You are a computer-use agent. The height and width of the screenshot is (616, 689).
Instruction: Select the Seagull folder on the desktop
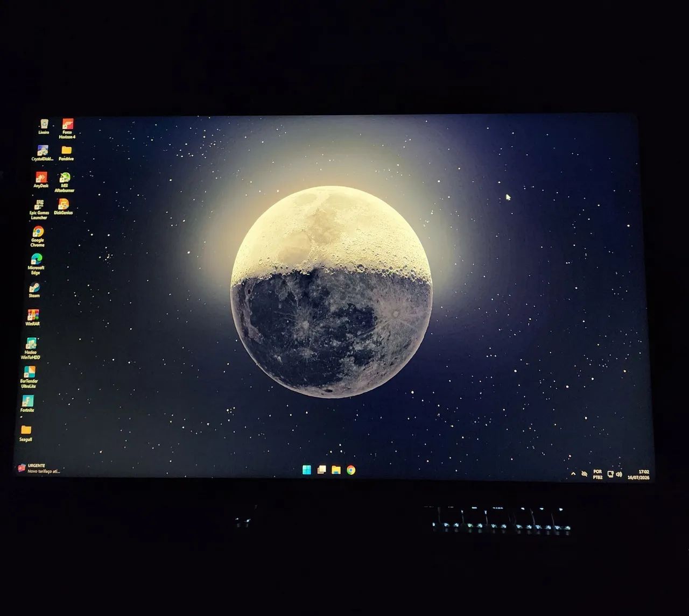[26, 433]
